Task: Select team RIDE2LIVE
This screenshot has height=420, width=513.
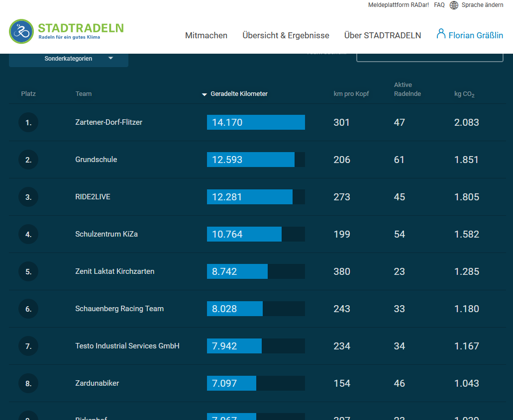Action: [x=93, y=197]
